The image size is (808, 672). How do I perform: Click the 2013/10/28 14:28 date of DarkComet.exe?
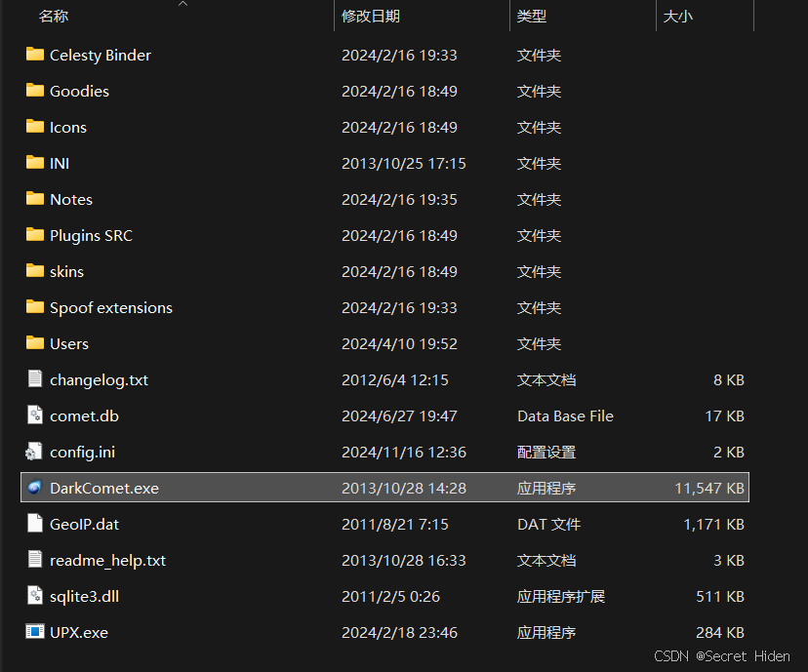[403, 489]
